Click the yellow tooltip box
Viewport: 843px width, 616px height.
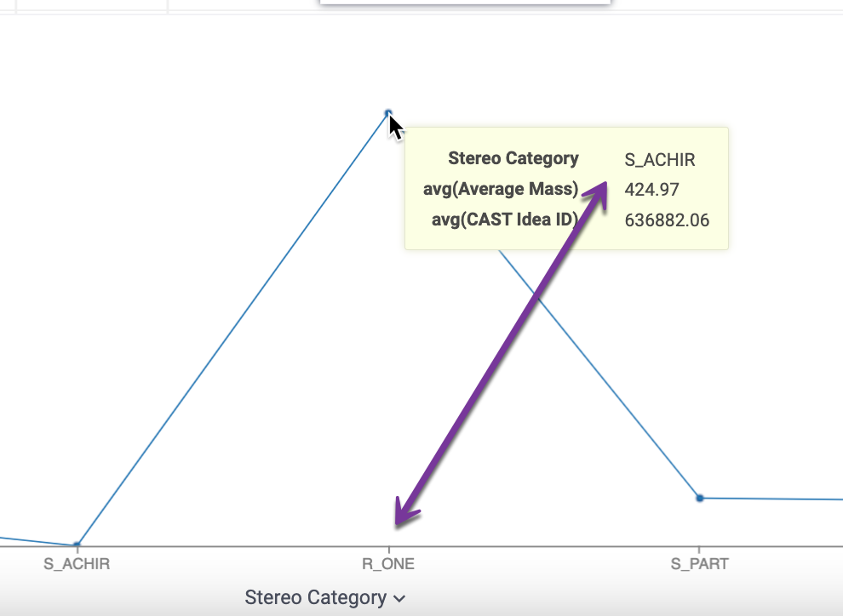[566, 188]
